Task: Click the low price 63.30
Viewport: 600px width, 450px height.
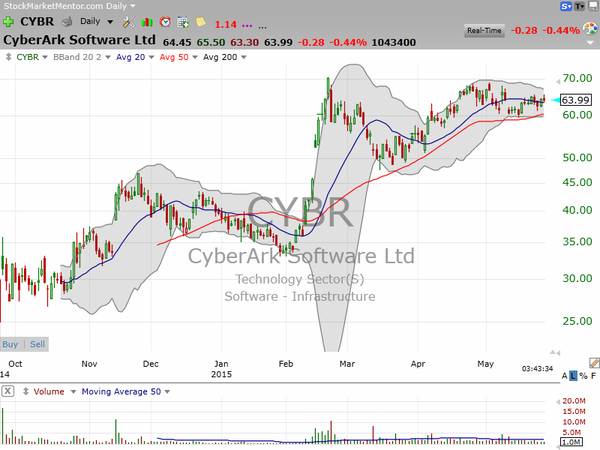Action: 245,42
